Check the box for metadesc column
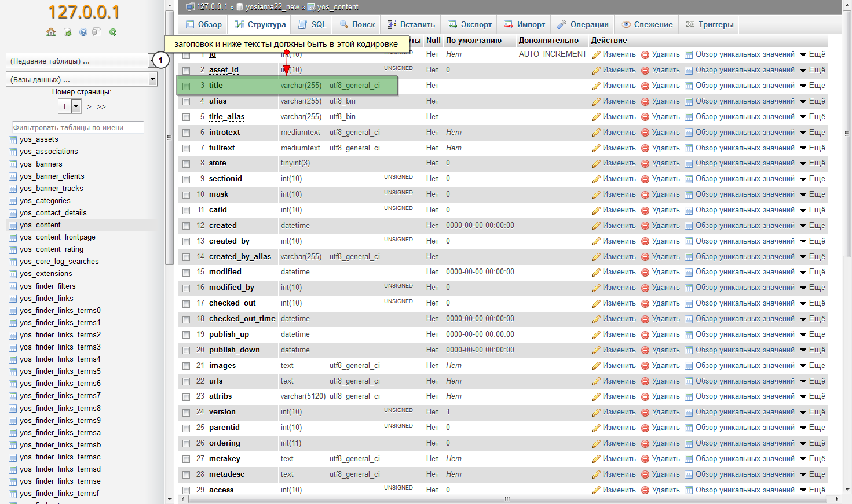This screenshot has height=504, width=852. point(186,475)
